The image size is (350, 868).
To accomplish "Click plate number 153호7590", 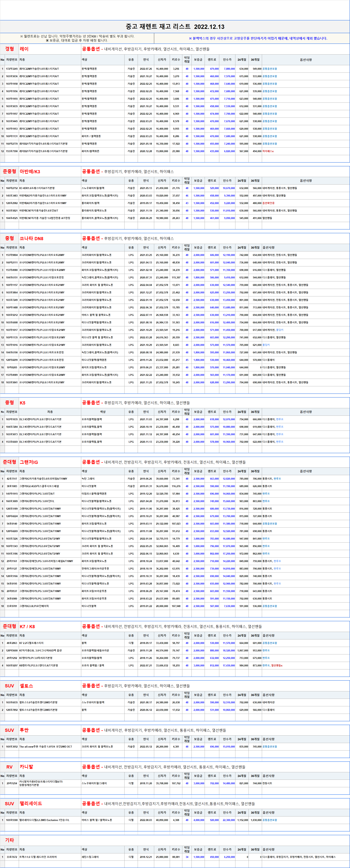I will [12, 151].
